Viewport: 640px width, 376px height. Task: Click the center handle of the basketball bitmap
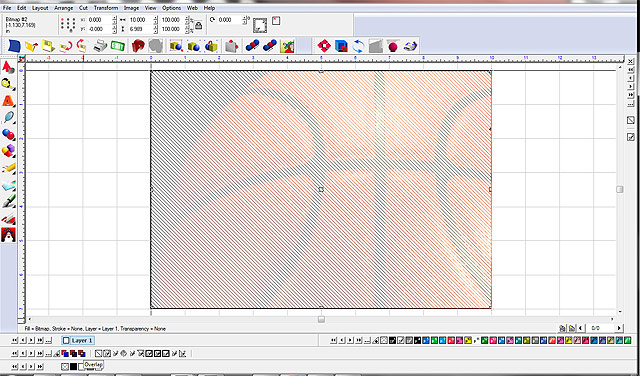(x=321, y=189)
